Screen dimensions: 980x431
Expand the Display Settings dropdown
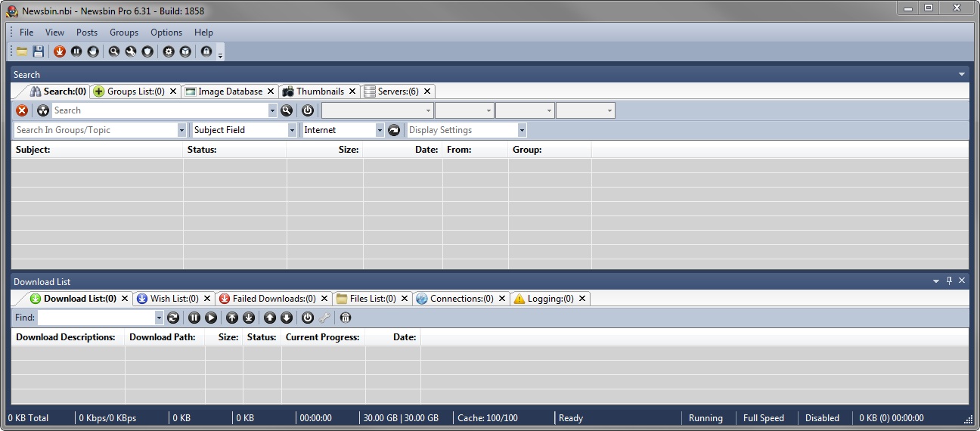pos(522,130)
